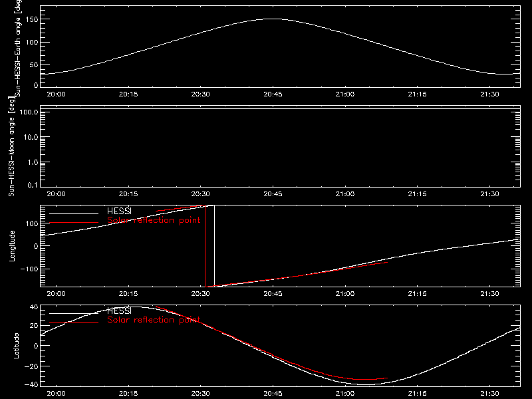Click the 20:45 time label under Earth angle plot
This screenshot has width=532, height=399.
click(273, 94)
